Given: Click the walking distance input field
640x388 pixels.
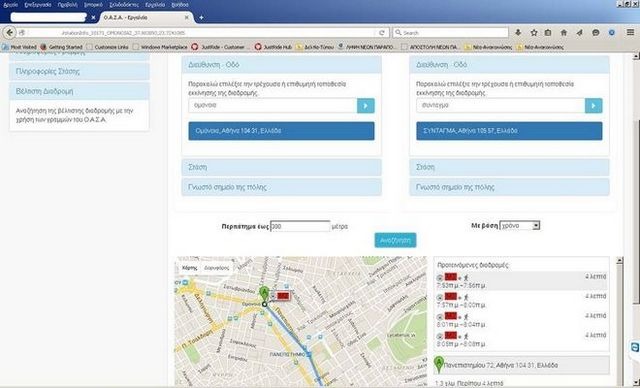Looking at the screenshot, I should (x=300, y=226).
